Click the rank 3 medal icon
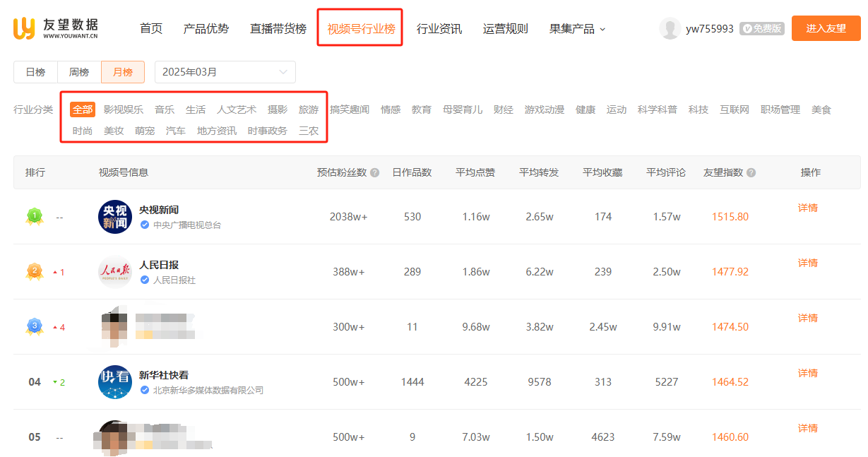The height and width of the screenshot is (457, 868). pos(34,326)
